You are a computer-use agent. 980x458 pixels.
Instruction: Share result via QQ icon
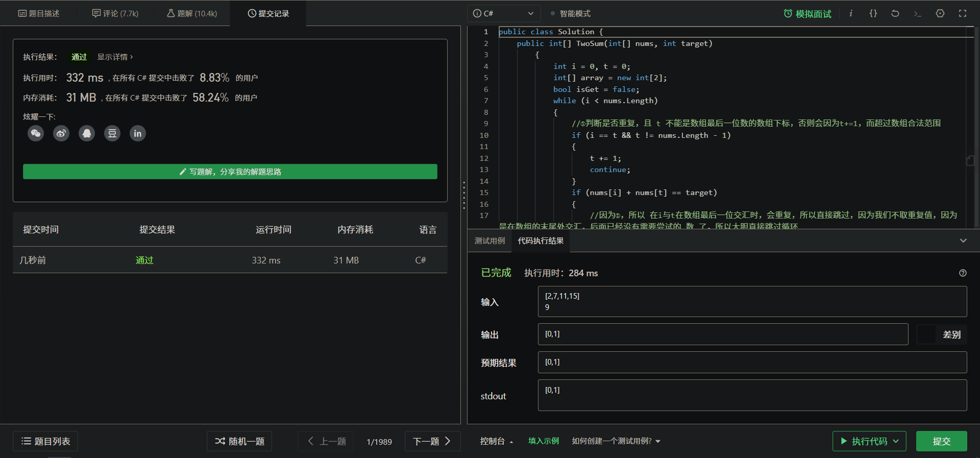[87, 133]
